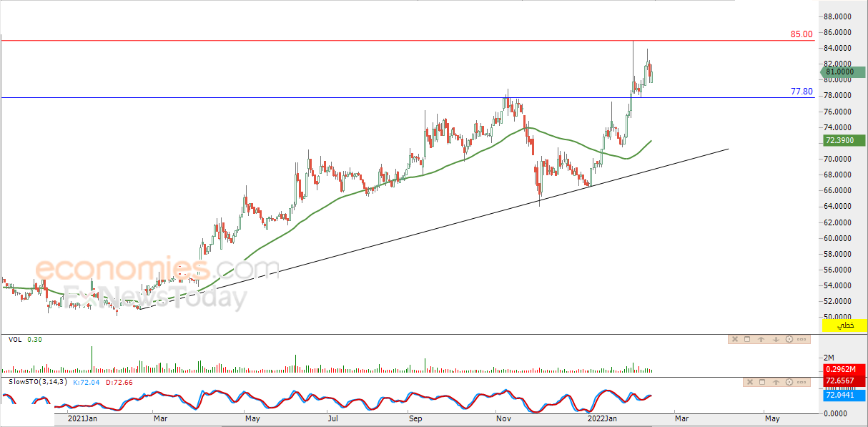The image size is (868, 427).
Task: Click the D:72.66 stochastic reading
Action: click(119, 383)
